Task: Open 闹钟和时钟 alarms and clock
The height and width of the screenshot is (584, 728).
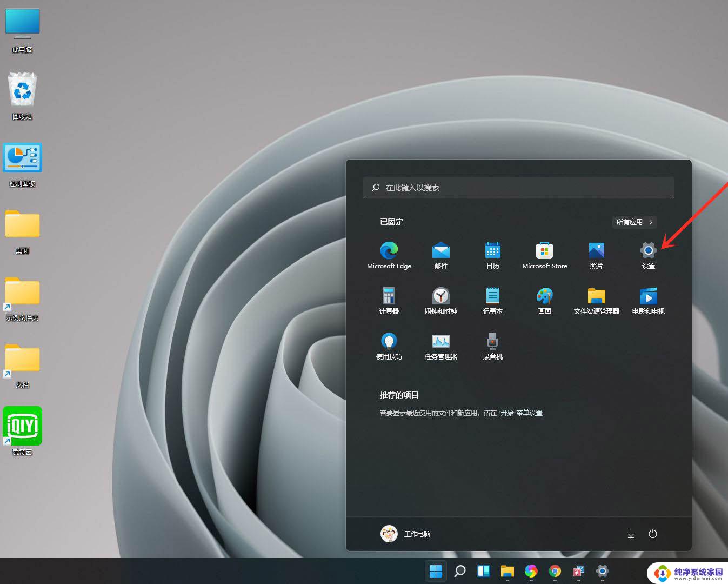Action: click(441, 301)
